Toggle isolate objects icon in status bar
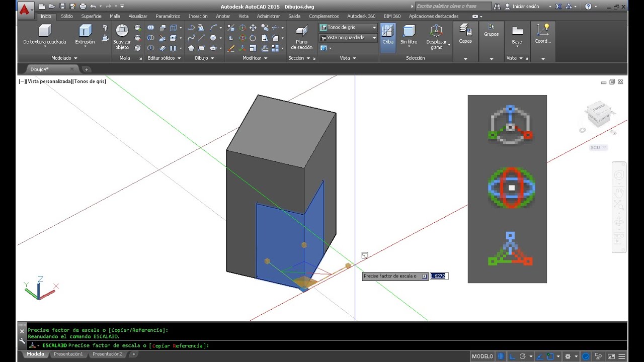The image size is (644, 362). [597, 356]
